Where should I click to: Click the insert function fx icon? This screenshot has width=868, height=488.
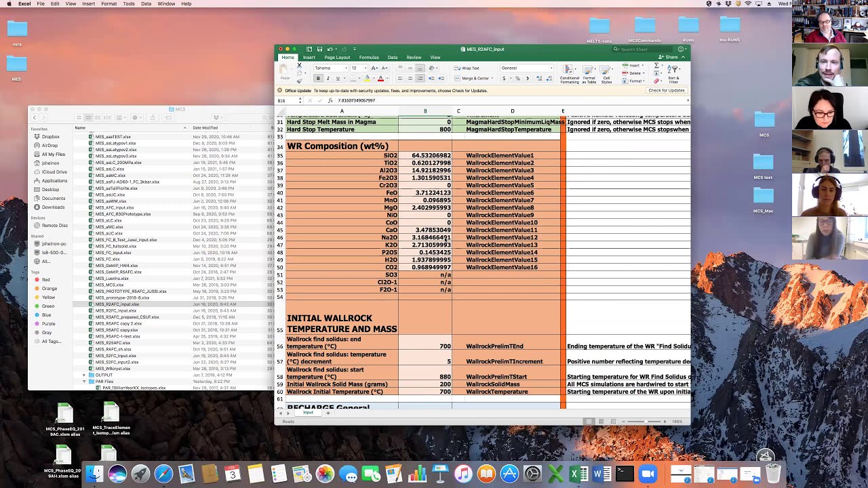coord(330,100)
